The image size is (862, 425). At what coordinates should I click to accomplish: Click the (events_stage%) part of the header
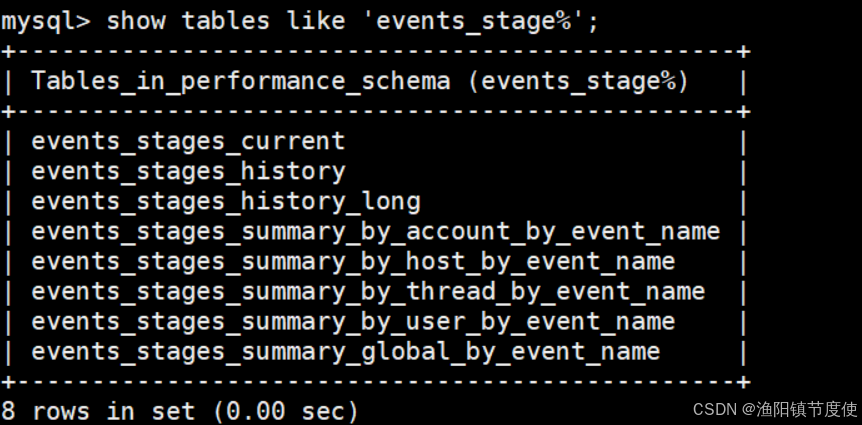click(578, 82)
